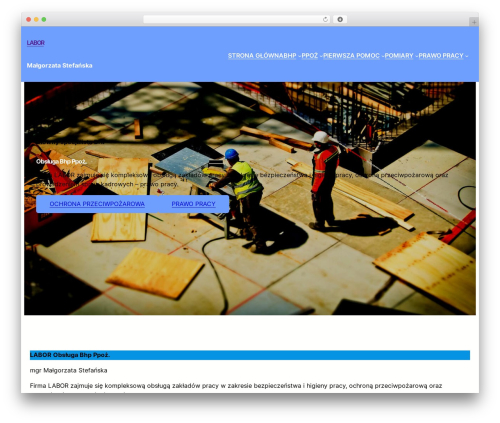Click the red close window button

[29, 19]
